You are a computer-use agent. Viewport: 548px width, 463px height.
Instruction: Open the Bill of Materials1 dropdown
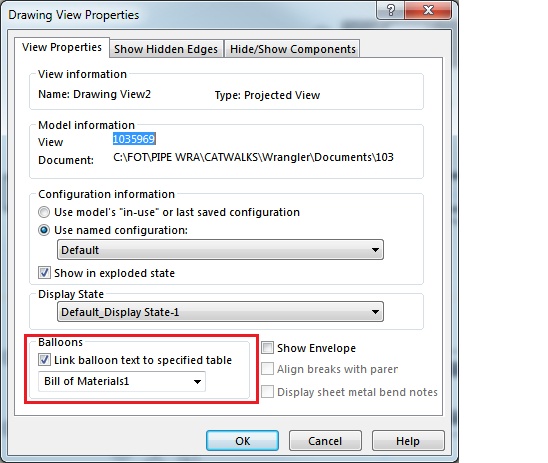[122, 381]
